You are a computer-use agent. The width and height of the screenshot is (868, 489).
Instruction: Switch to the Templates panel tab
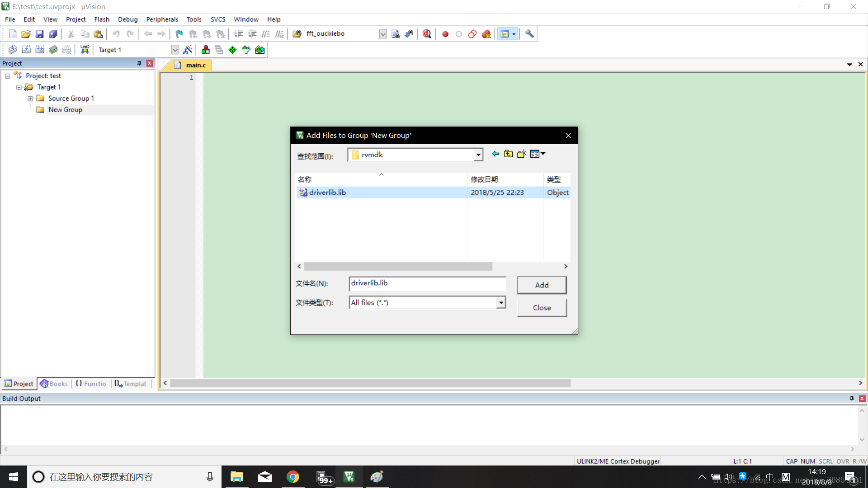coord(131,384)
